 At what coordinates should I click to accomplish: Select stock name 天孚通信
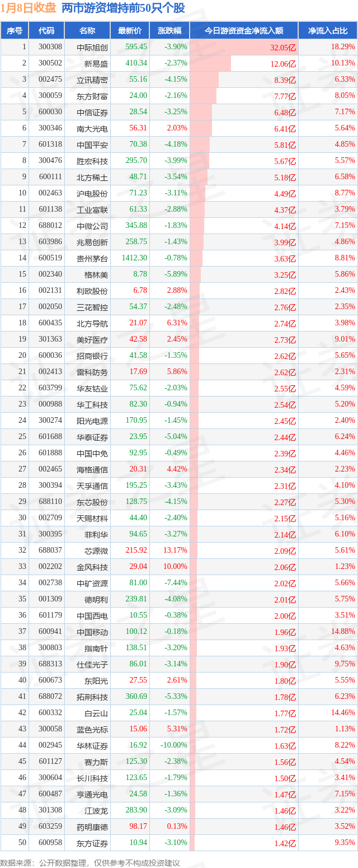(92, 486)
